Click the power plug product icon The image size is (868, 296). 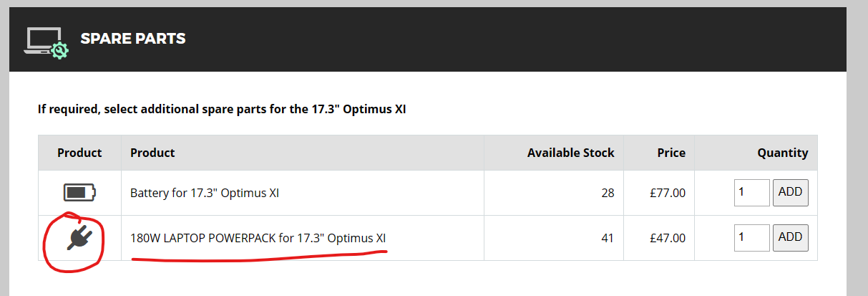79,237
